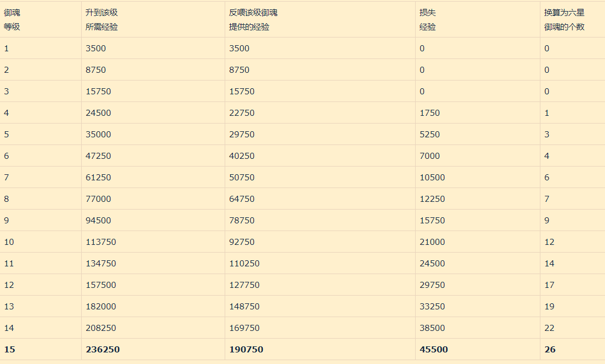This screenshot has height=364, width=605.
Task: Click the 110250 cell in level 11 row
Action: pyautogui.click(x=244, y=264)
